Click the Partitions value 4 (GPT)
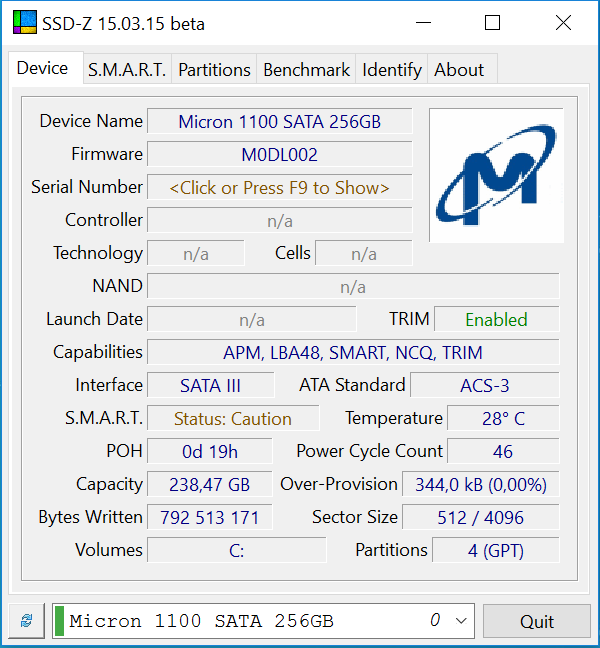The width and height of the screenshot is (600, 648). [496, 550]
